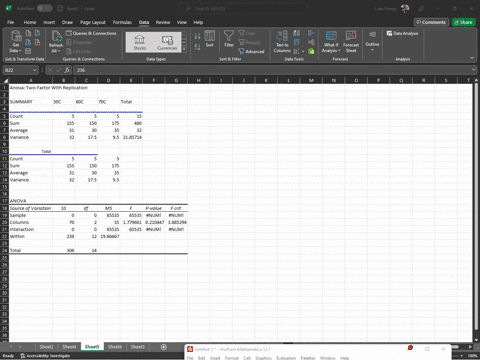Open the Queries & Connections pane

coord(91,33)
